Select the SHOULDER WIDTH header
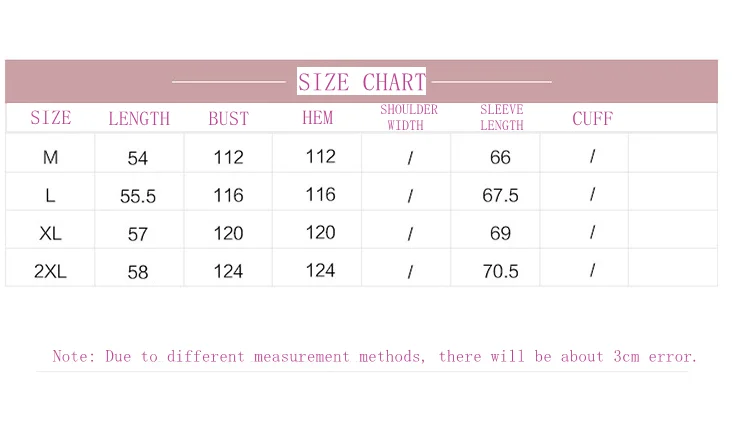This screenshot has width=734, height=421. pos(408,118)
